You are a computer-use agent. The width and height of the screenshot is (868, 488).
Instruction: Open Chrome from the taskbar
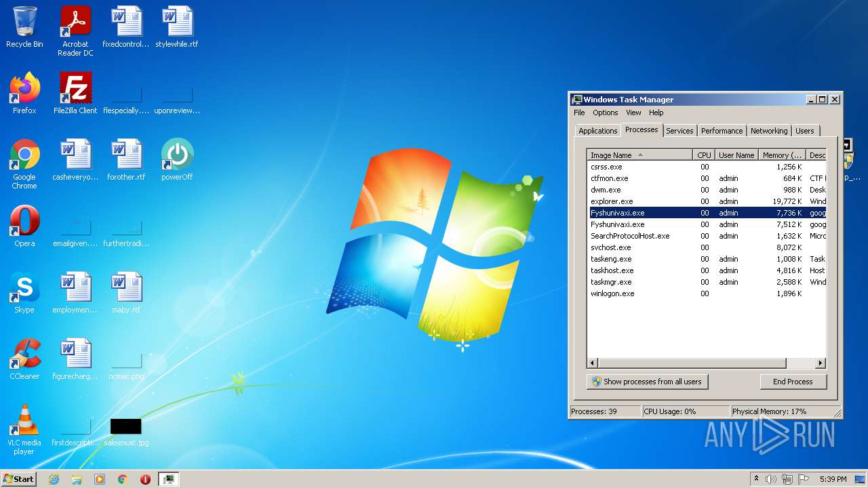click(x=123, y=479)
